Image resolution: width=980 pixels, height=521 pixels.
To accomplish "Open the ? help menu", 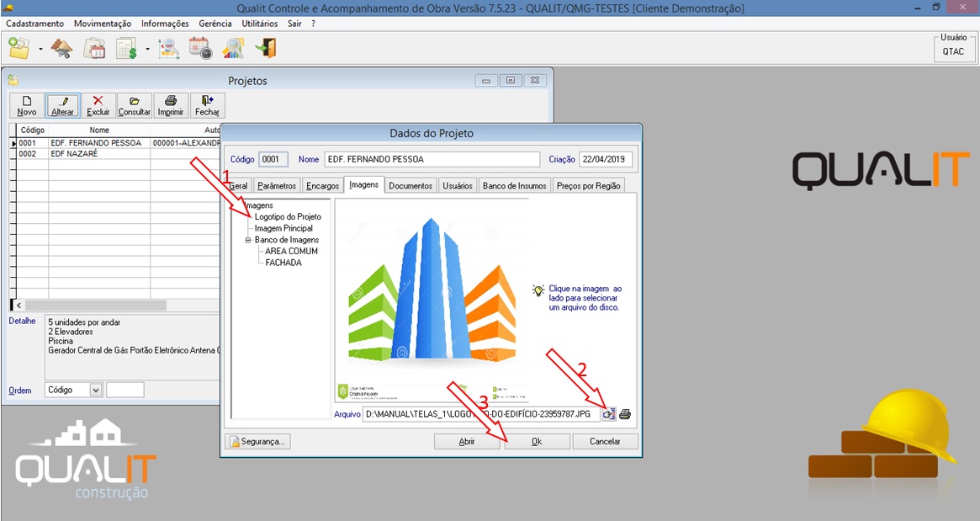I will (313, 23).
